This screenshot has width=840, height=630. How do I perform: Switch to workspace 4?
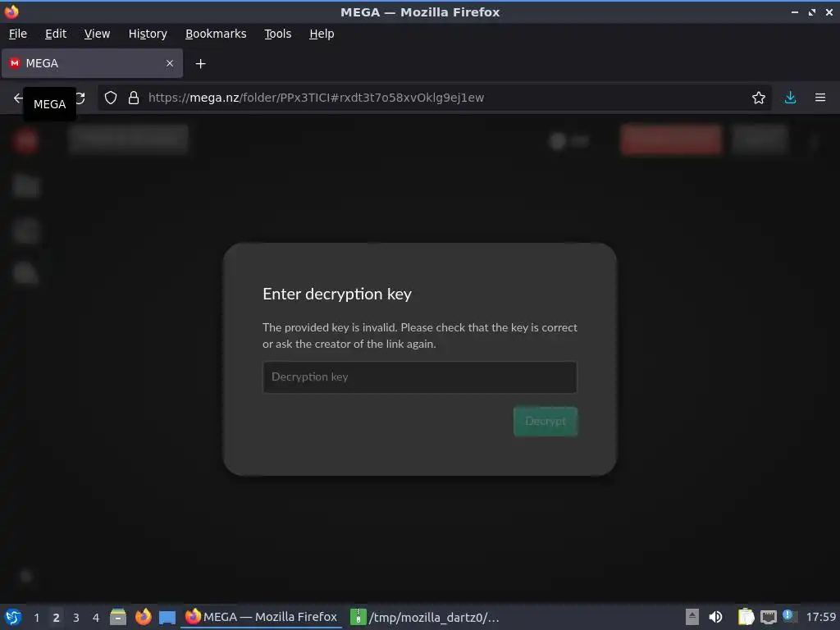pyautogui.click(x=96, y=618)
